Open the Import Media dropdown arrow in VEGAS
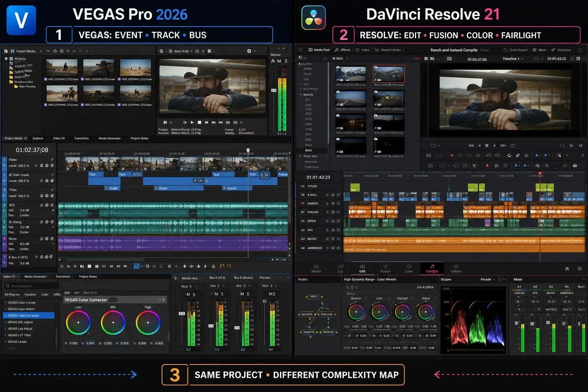The width and height of the screenshot is (588, 392). [x=41, y=51]
